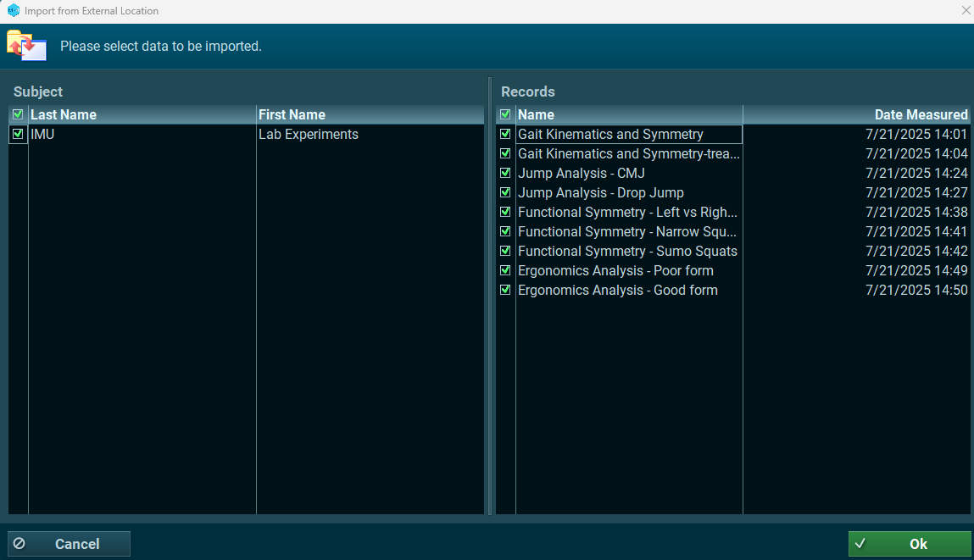Uncheck the Jump Analysis - CMJ checkbox
Viewport: 974px width, 560px height.
pyautogui.click(x=505, y=173)
